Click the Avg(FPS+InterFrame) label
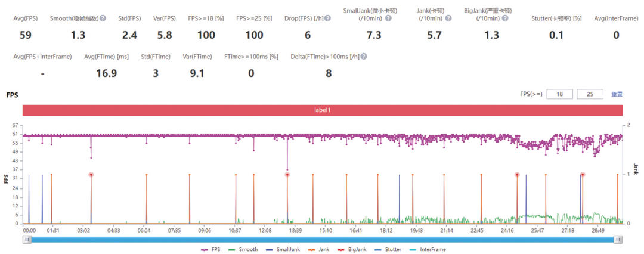 (42, 57)
